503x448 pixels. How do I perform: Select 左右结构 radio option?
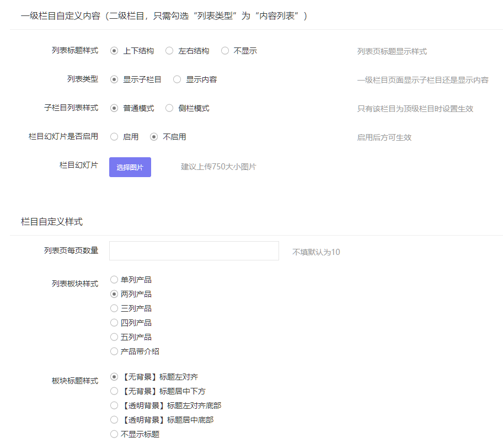(169, 51)
